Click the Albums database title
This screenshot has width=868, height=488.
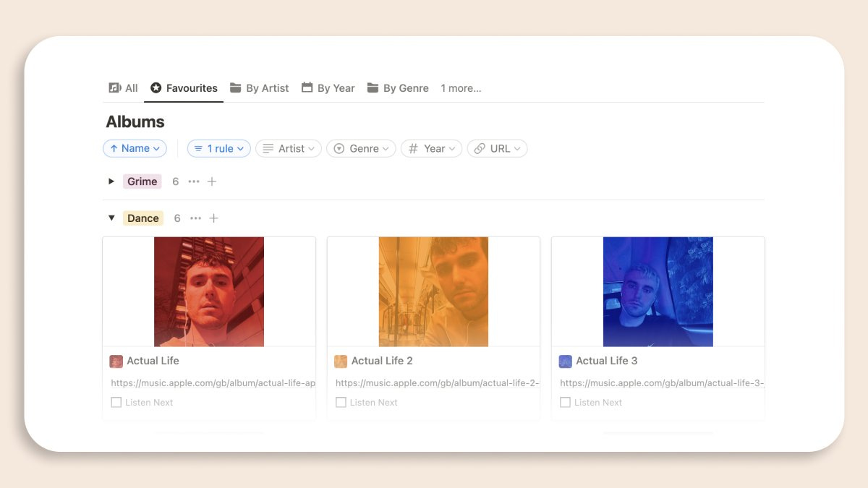click(x=135, y=121)
